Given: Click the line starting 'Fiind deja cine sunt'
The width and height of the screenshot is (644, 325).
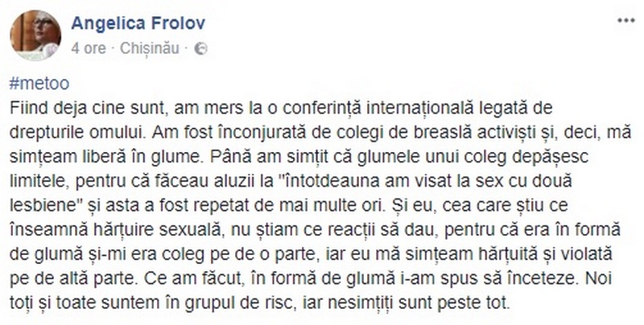Looking at the screenshot, I should 280,108.
